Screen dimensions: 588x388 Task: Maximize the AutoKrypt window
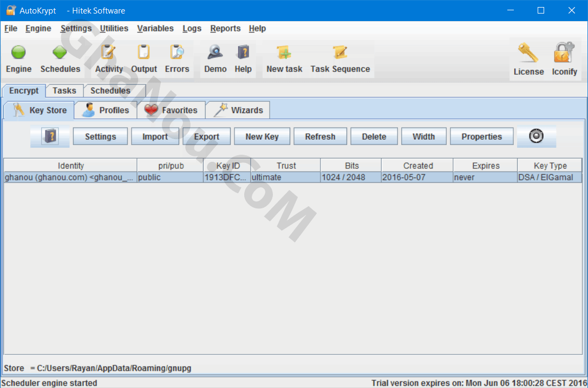pyautogui.click(x=541, y=10)
